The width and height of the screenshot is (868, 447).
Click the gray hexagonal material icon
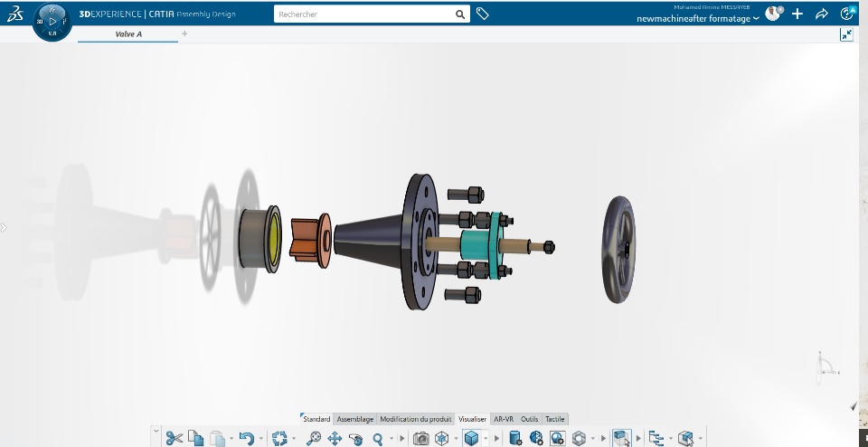pos(579,438)
